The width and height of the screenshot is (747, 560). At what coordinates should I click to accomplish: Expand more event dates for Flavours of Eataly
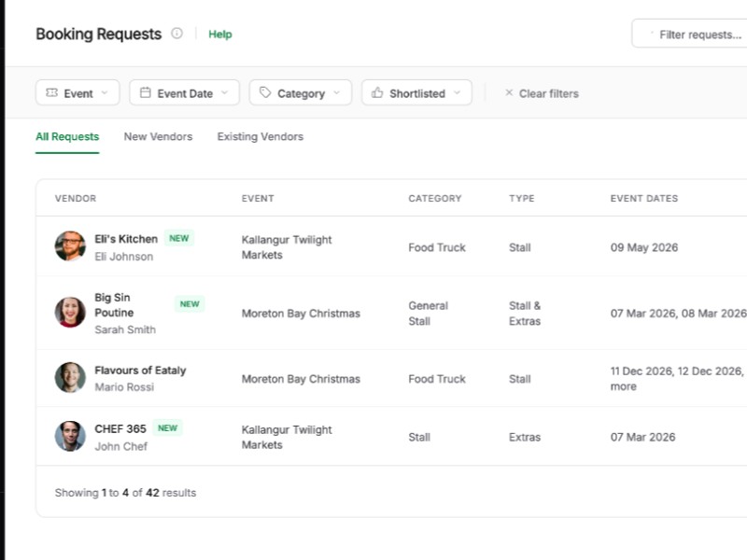(x=623, y=385)
